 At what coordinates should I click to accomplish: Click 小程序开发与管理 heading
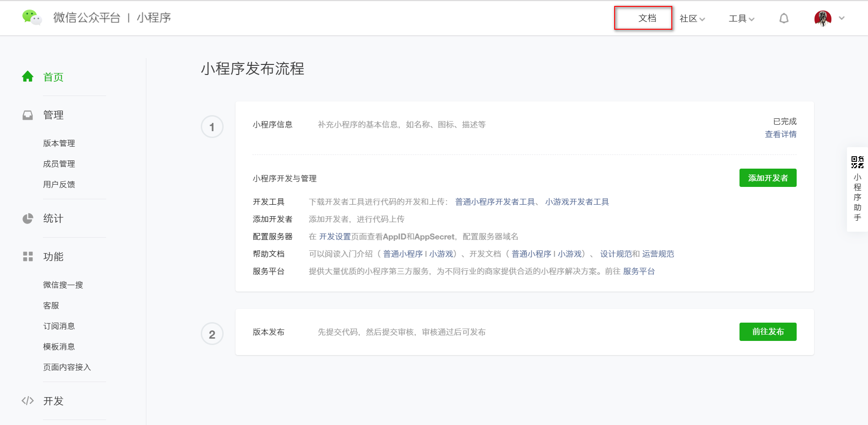click(284, 179)
